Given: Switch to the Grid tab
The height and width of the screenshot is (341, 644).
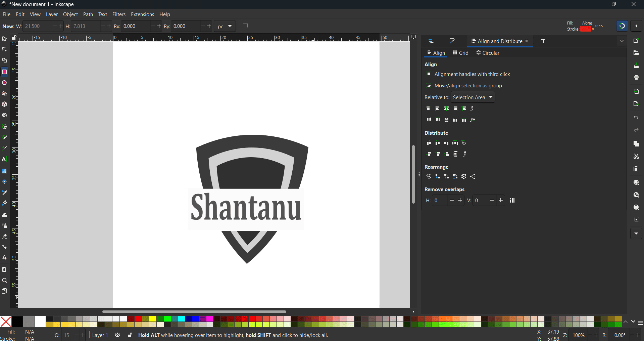Looking at the screenshot, I should pos(461,53).
